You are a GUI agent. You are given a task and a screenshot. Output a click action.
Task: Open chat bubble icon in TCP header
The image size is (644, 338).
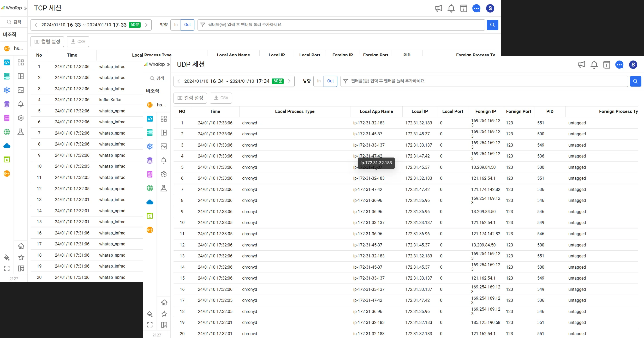[x=476, y=8]
